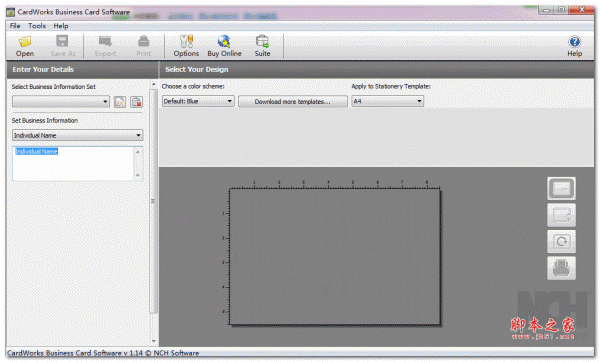Screen dimensions: 600x362
Task: Expand the Default: Blue color scheme dropdown
Action: click(198, 101)
